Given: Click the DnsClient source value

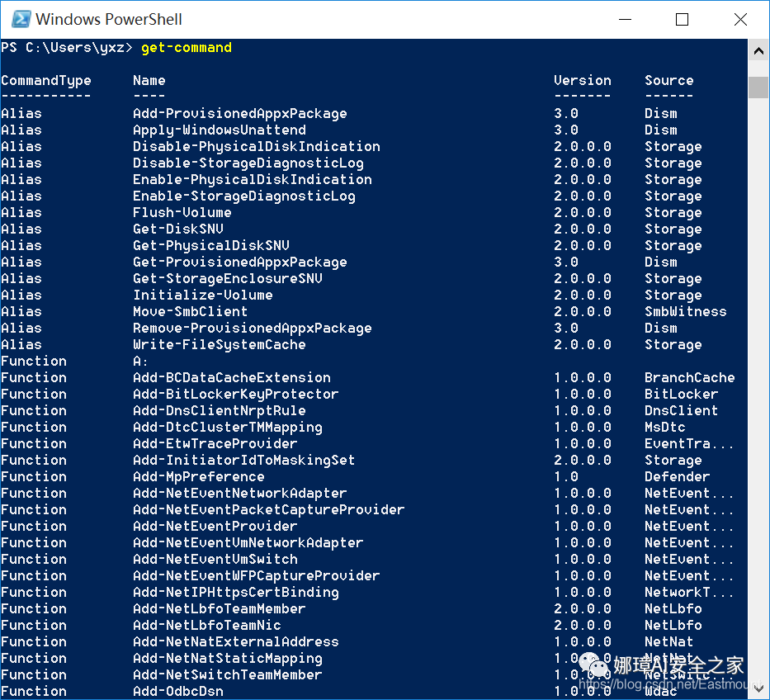Looking at the screenshot, I should (681, 410).
